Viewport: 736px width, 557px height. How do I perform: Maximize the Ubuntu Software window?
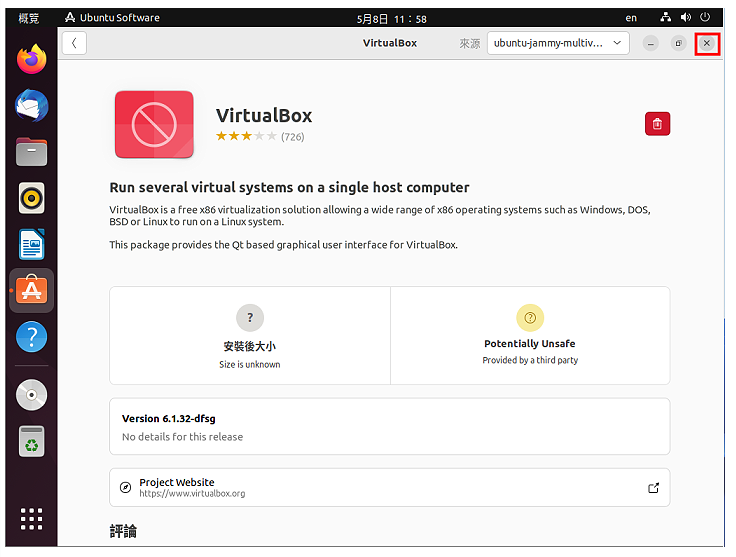pos(678,44)
